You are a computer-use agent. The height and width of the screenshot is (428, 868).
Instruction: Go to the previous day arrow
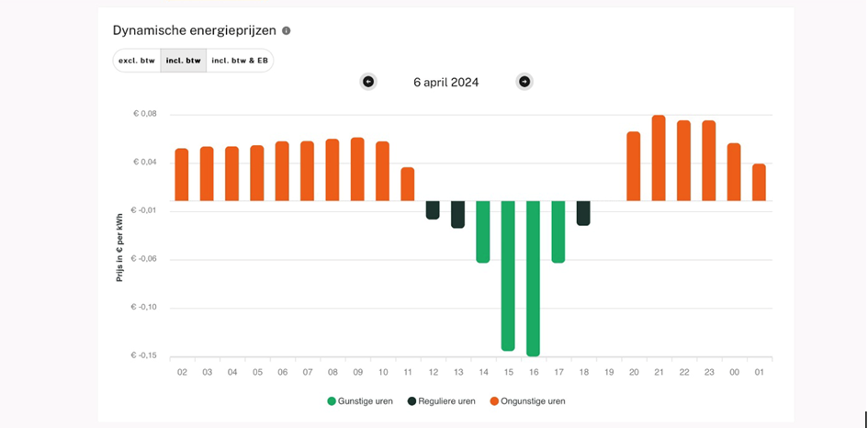[368, 82]
